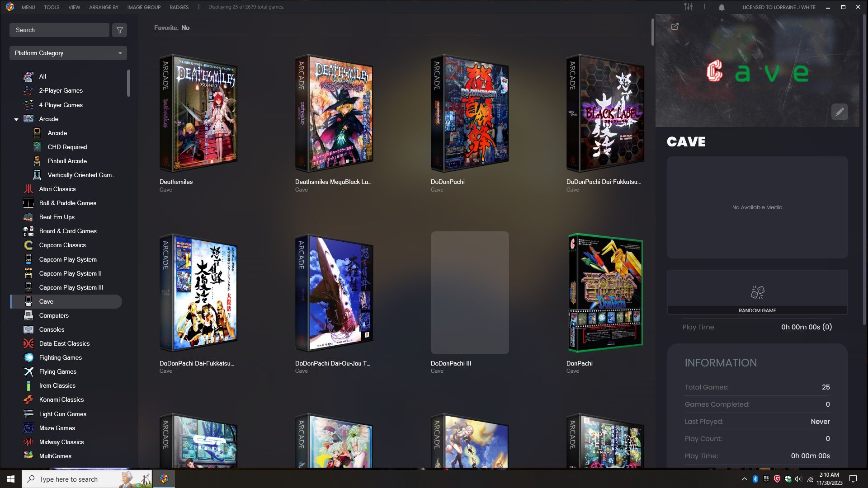868x488 pixels.
Task: Click Windows Type here to search box
Action: [x=87, y=479]
